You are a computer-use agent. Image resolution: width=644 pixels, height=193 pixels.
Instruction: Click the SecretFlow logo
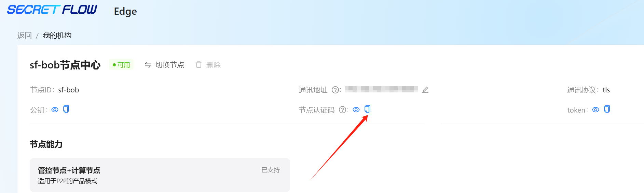52,10
